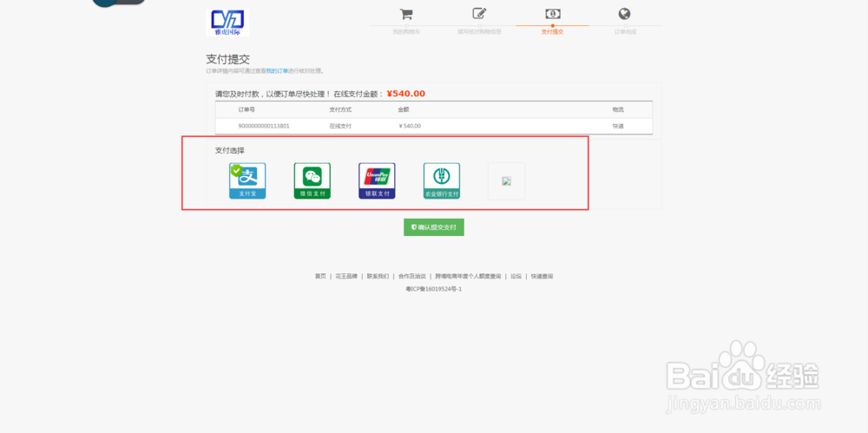Click the 金额 column header

click(x=404, y=109)
